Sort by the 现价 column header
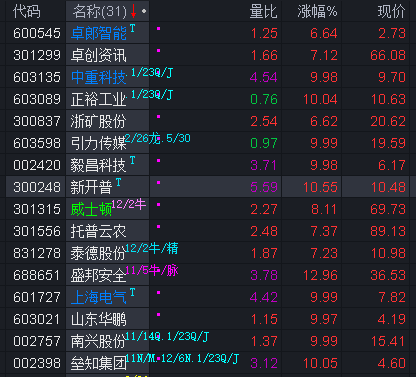Screen dimensions: 416x377 392,11
